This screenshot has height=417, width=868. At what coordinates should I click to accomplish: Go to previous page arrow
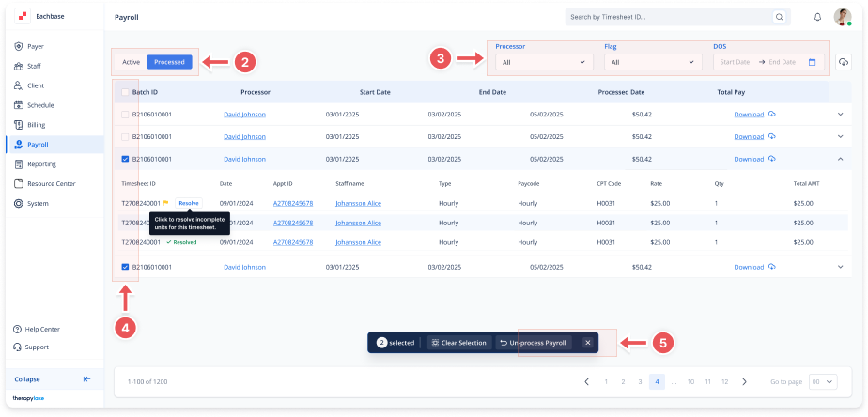coord(587,381)
